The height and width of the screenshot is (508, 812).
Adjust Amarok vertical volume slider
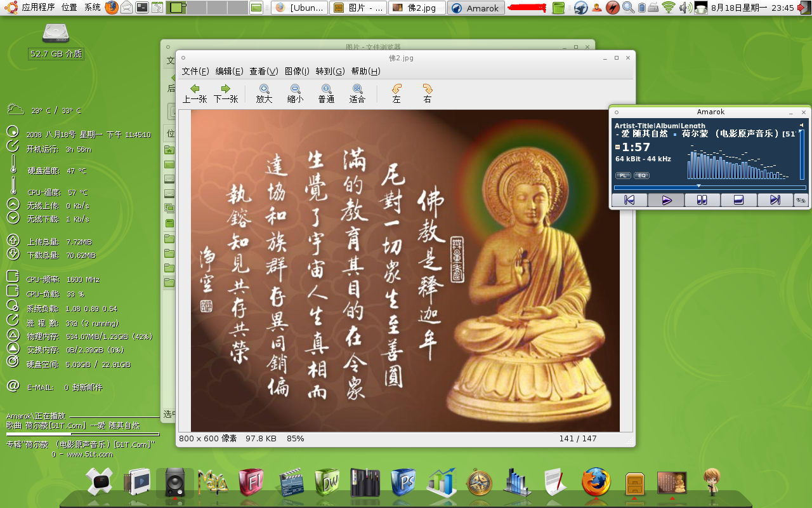point(802,156)
